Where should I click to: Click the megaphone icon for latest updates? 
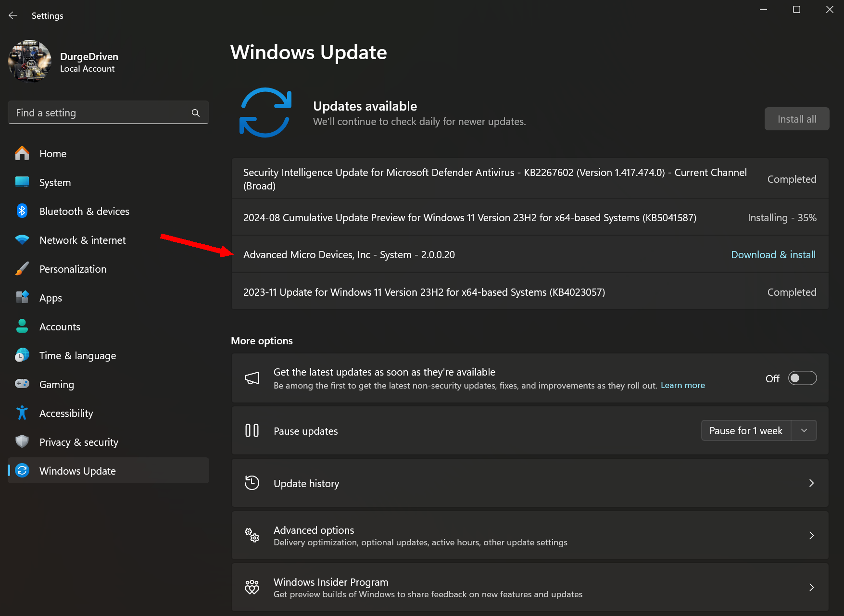(252, 378)
